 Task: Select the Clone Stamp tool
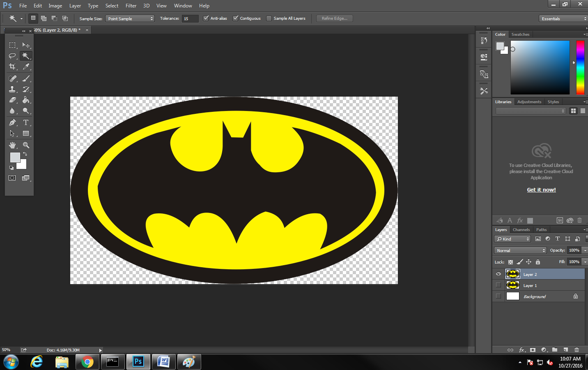point(12,89)
